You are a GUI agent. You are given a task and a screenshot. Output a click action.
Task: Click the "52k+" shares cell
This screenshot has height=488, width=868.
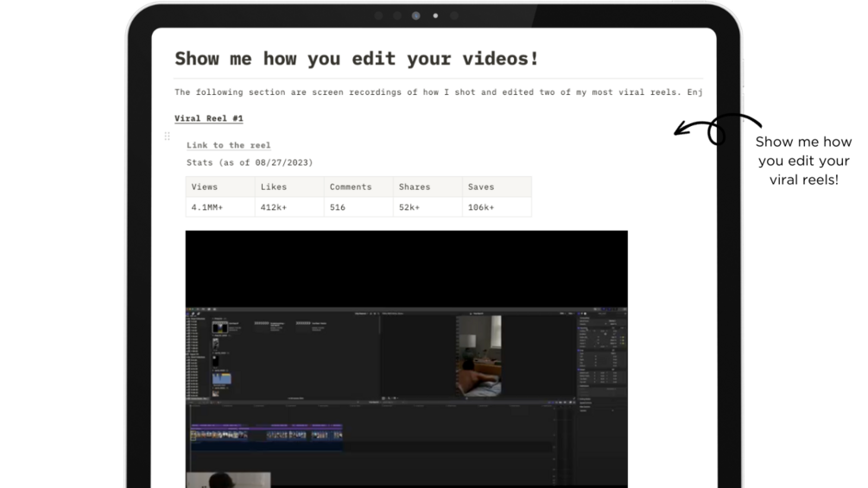pyautogui.click(x=428, y=207)
